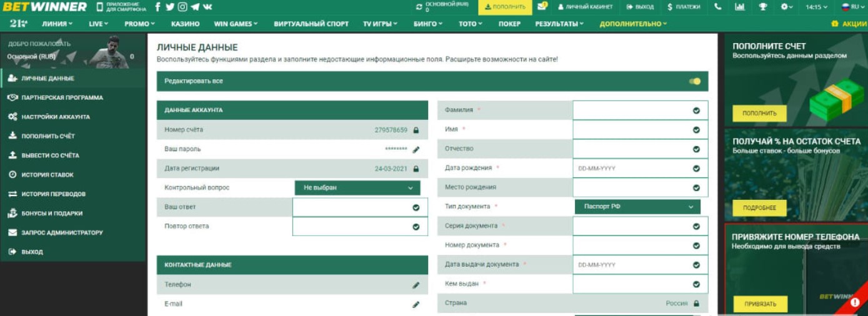
Task: Click the yellow ПОПОЛНИТЬ button in the header
Action: (505, 7)
